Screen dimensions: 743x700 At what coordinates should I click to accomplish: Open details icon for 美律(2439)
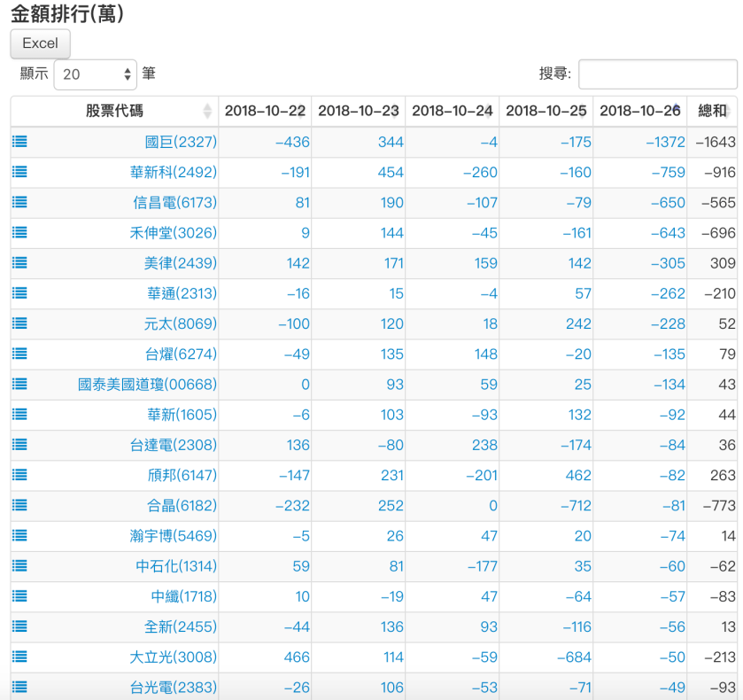coord(19,263)
